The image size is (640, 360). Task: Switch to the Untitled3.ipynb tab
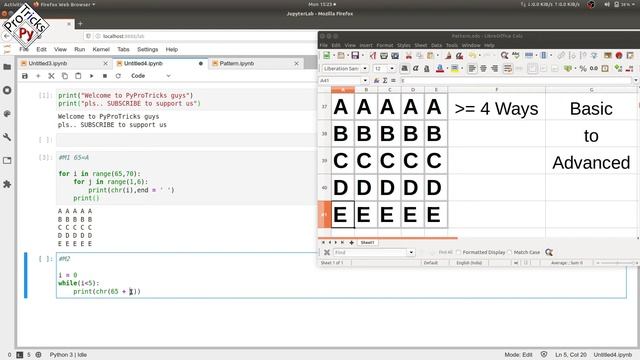coord(64,64)
